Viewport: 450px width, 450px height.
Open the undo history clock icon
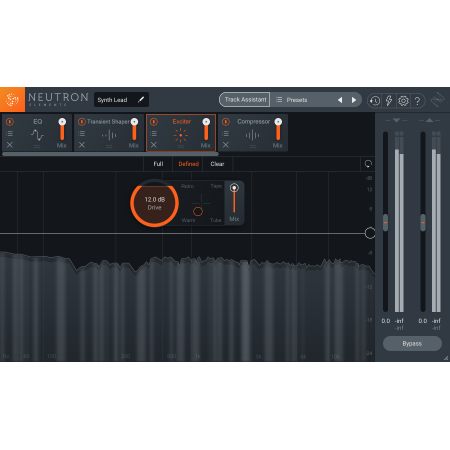[x=375, y=100]
